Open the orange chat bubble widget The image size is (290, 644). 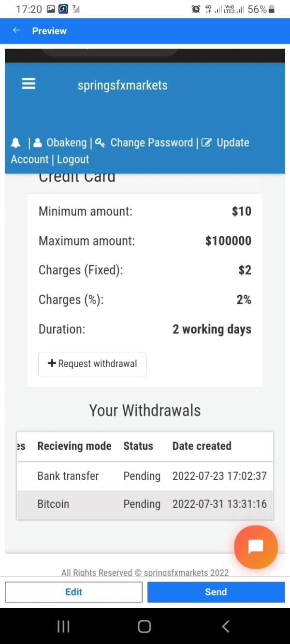(x=256, y=546)
